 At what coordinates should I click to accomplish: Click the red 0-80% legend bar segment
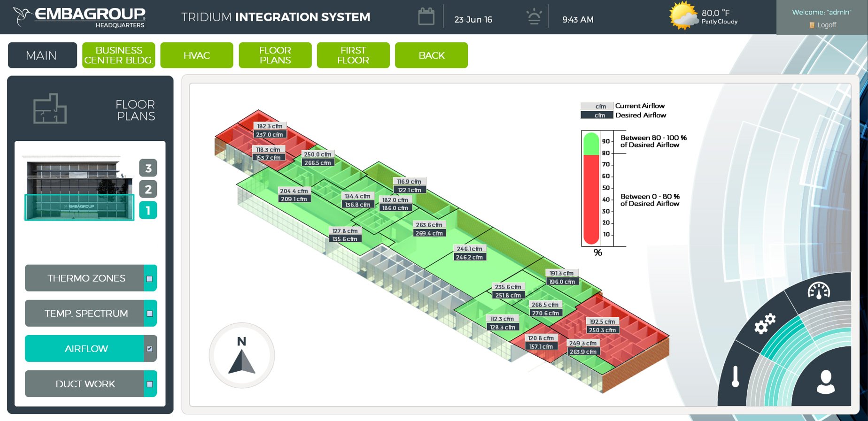[591, 199]
